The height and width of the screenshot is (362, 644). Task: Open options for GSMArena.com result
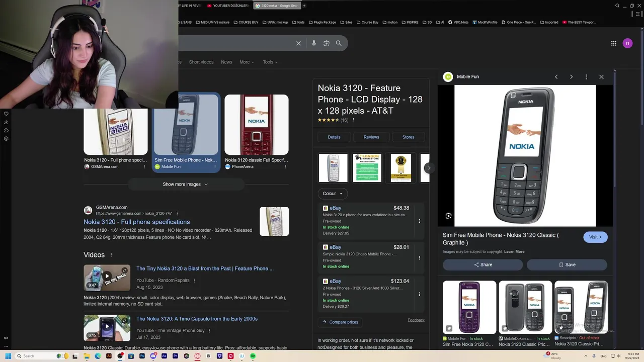[x=177, y=213]
